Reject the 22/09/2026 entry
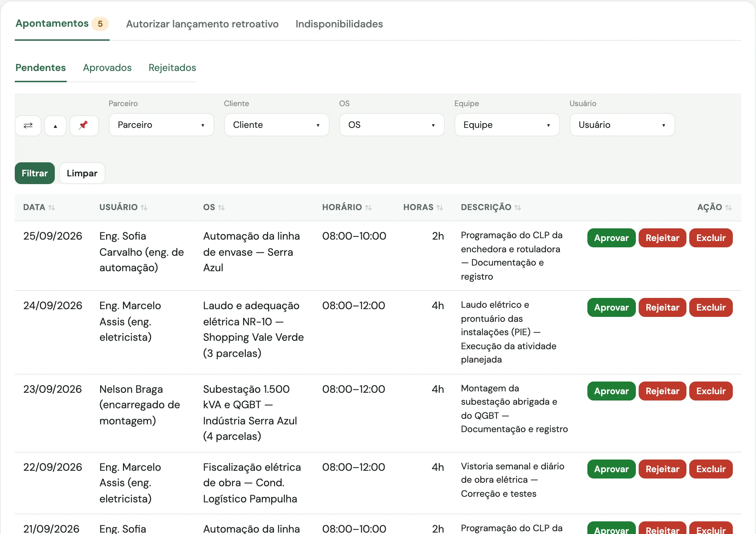 pos(662,469)
